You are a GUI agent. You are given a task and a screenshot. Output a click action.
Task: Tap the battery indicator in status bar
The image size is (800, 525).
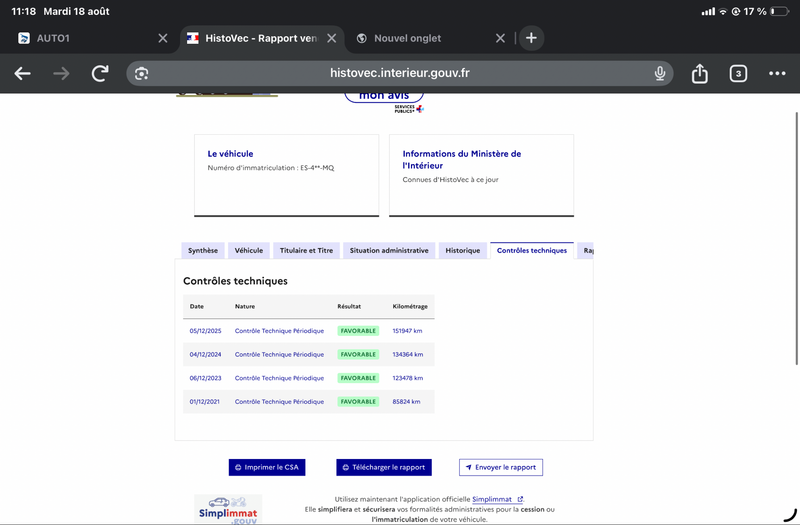pyautogui.click(x=780, y=11)
